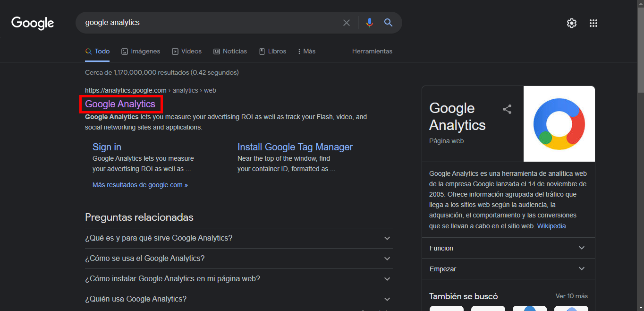The image size is (644, 311).
Task: Open the Sign in sitelink
Action: tap(107, 147)
